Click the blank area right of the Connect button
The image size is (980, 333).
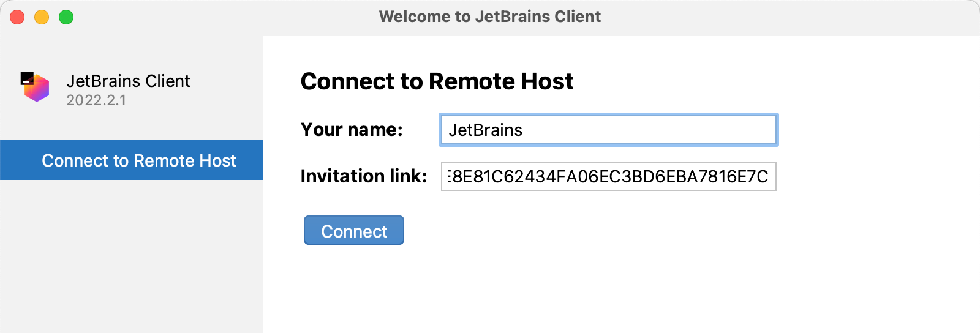[612, 231]
